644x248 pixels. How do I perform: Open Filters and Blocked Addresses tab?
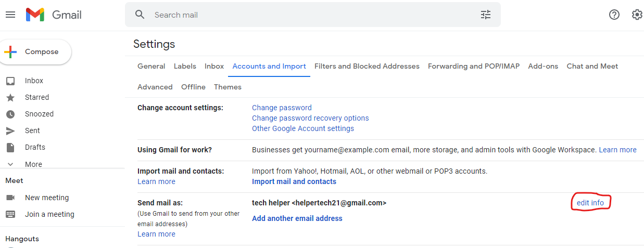tap(367, 66)
